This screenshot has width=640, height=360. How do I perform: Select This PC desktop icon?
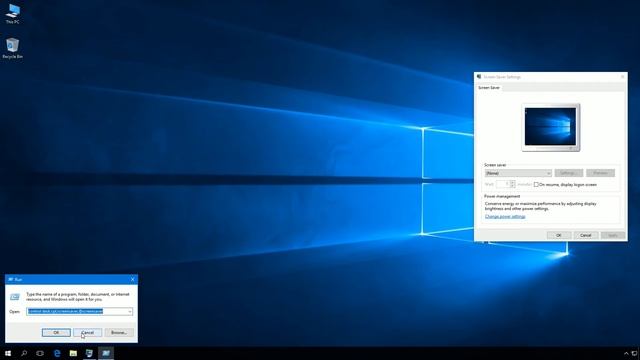pyautogui.click(x=13, y=13)
